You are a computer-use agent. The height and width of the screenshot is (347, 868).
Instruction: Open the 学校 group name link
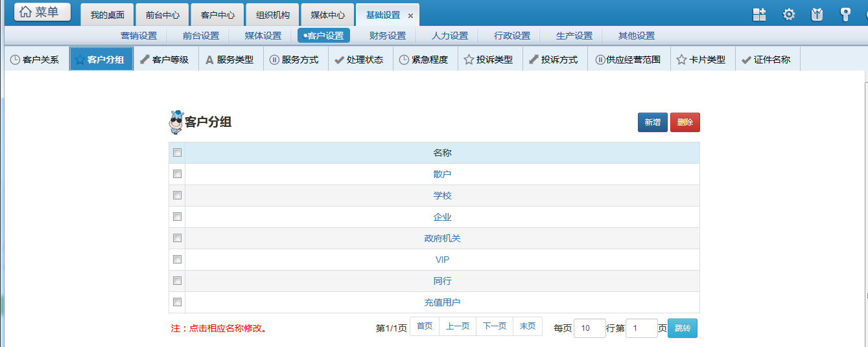(x=442, y=196)
